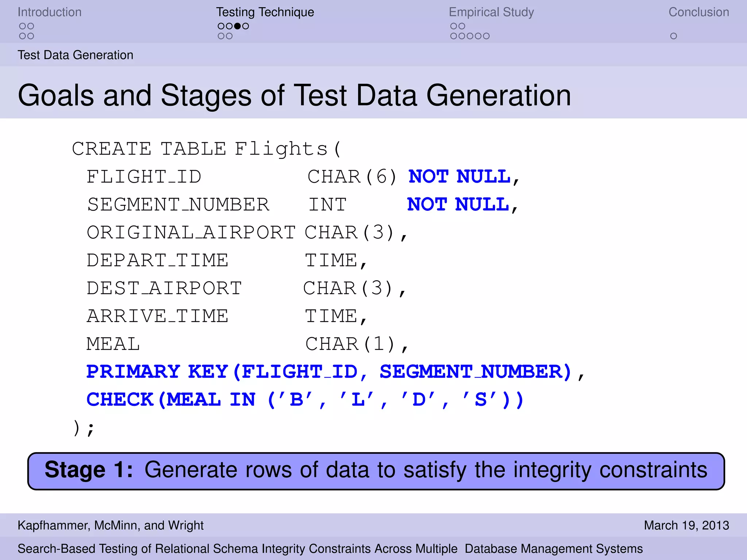747x560 pixels.
Task: Click the footer talk title Search-Based Testing
Action: point(330,549)
